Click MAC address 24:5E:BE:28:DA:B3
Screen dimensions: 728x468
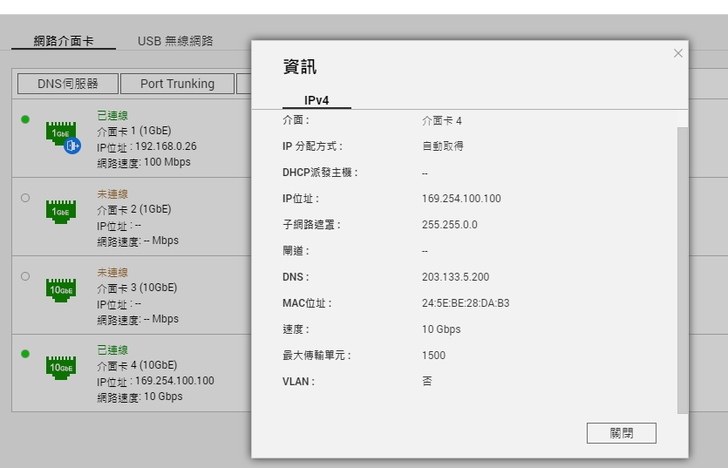click(466, 303)
